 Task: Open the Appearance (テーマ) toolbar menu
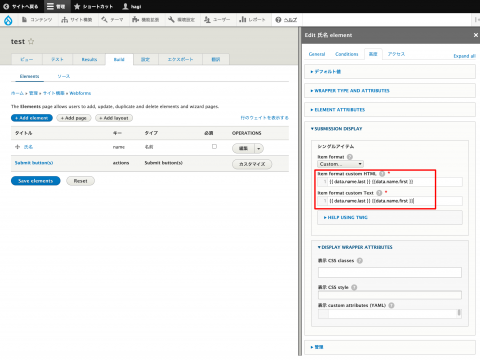(112, 20)
